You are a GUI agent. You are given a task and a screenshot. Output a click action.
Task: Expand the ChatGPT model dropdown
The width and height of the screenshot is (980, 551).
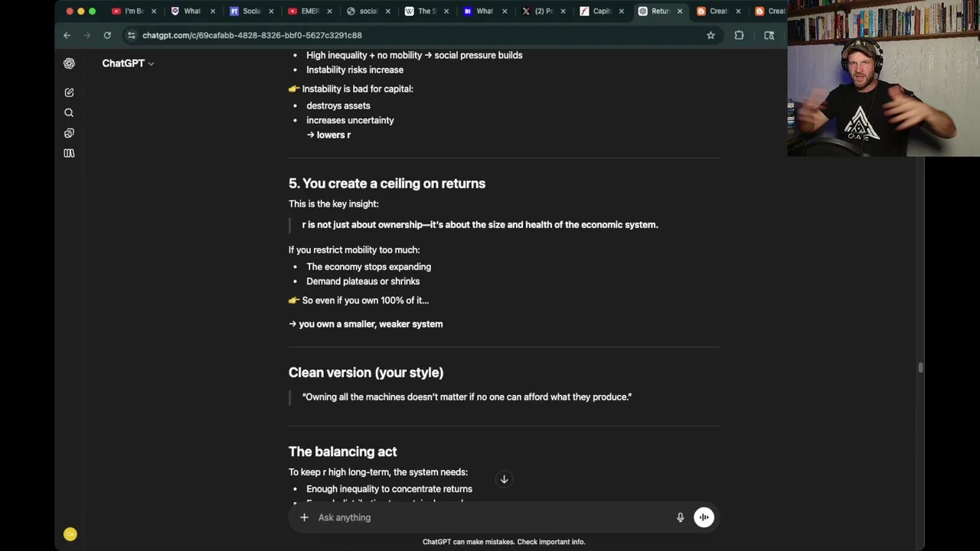click(128, 64)
